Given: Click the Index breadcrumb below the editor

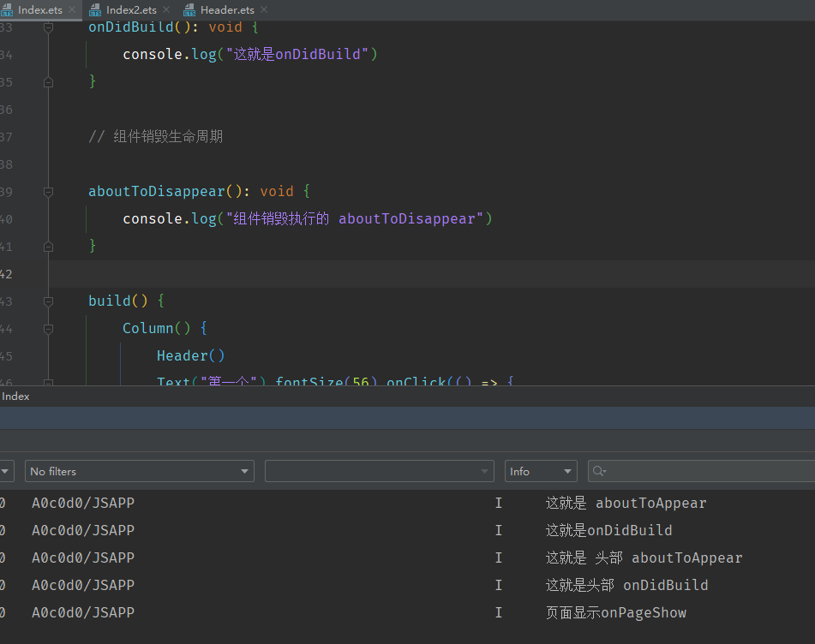Looking at the screenshot, I should (15, 397).
